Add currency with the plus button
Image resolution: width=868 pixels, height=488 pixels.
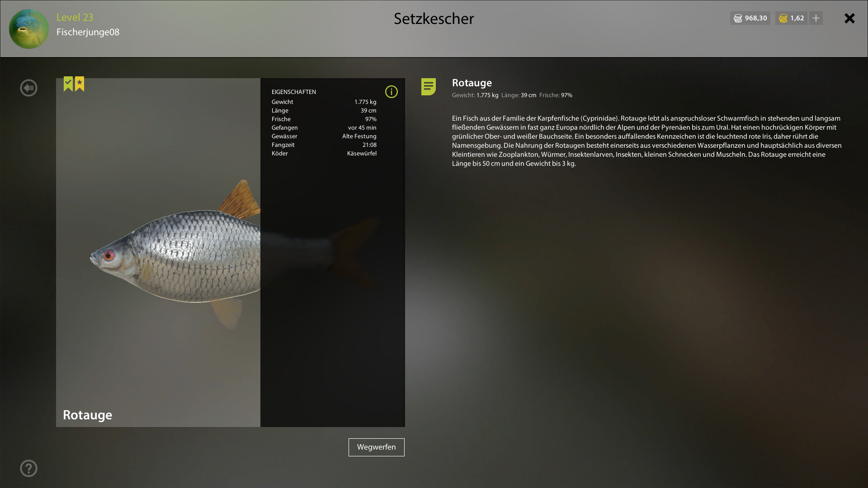[x=816, y=18]
